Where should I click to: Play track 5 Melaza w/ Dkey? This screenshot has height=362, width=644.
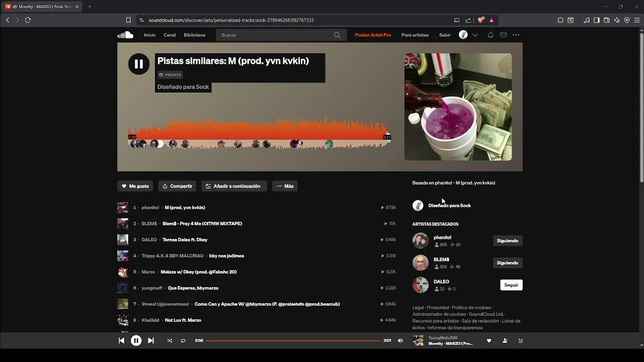coord(198,272)
